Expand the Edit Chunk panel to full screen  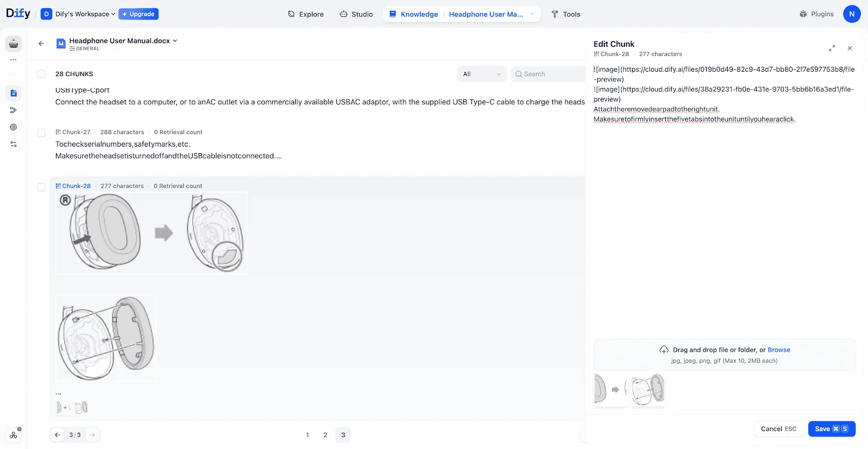pos(832,48)
